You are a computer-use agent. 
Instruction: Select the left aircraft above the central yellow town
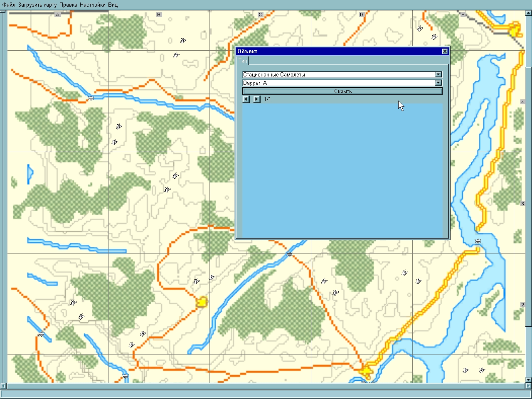click(197, 281)
